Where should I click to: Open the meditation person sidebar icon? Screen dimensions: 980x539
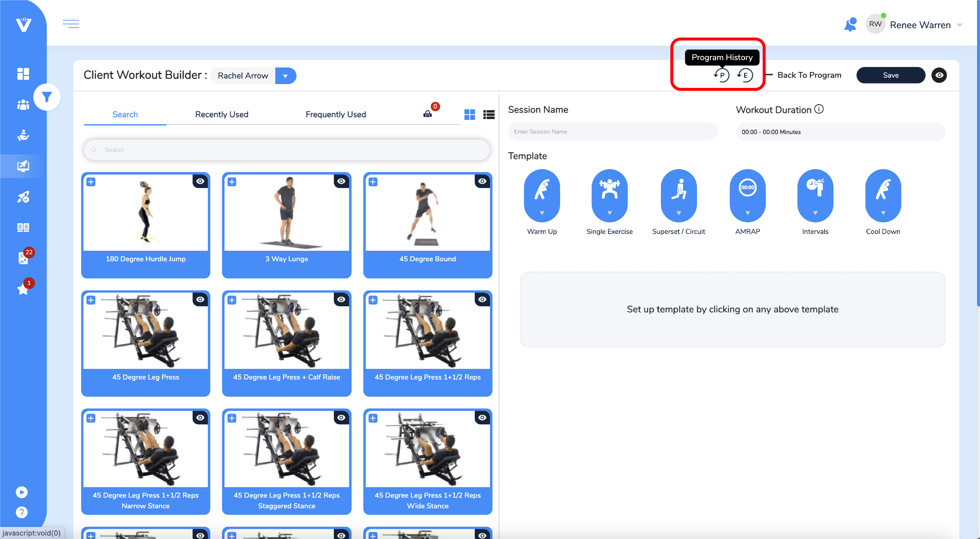pos(23,135)
